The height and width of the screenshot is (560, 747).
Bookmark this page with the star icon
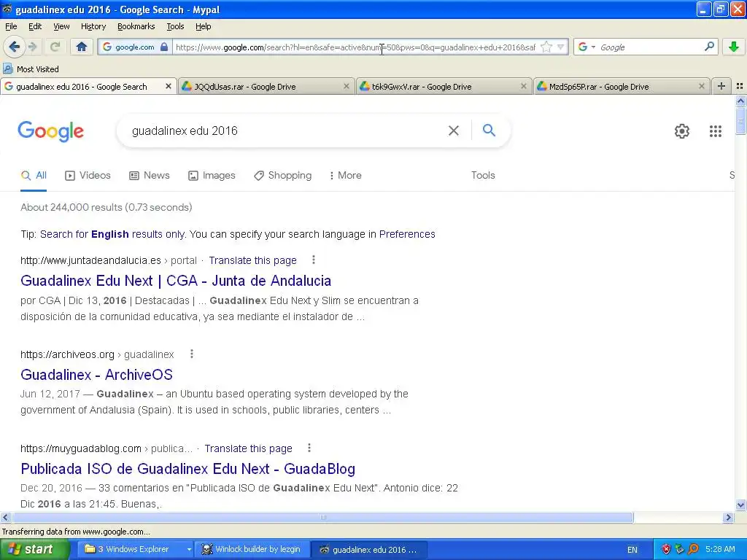tap(546, 47)
